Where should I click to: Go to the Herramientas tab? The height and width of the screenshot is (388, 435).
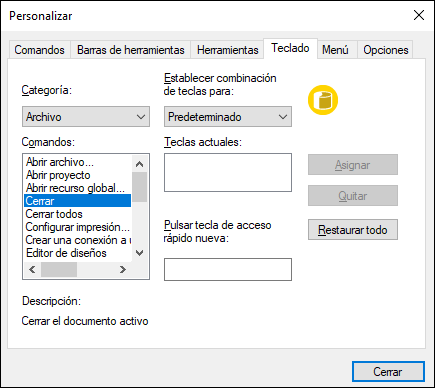coord(227,50)
